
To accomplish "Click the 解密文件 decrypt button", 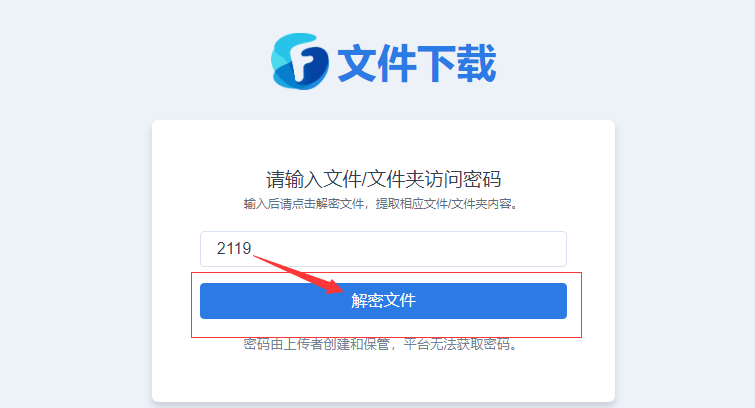I will (x=383, y=301).
